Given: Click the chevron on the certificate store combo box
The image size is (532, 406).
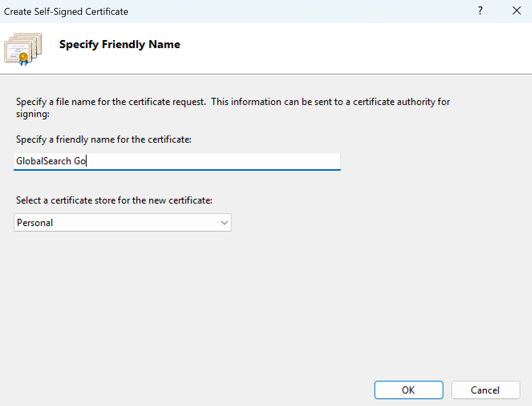Looking at the screenshot, I should [x=224, y=222].
